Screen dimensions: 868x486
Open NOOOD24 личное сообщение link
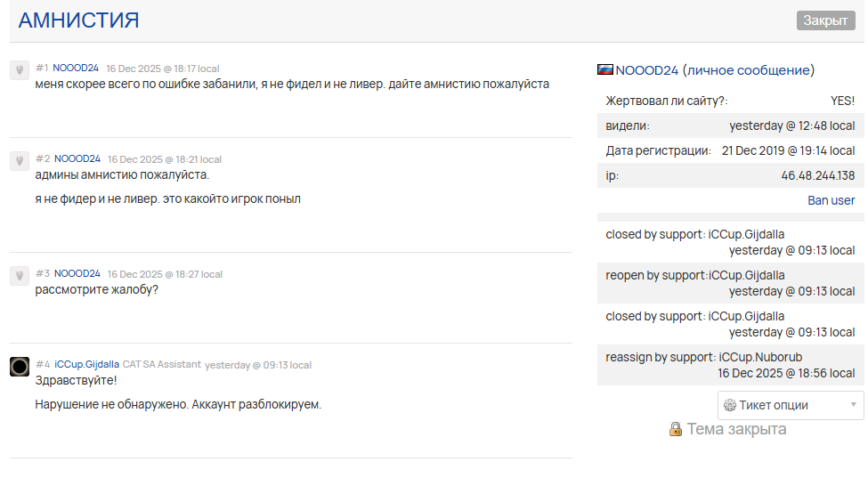(715, 70)
